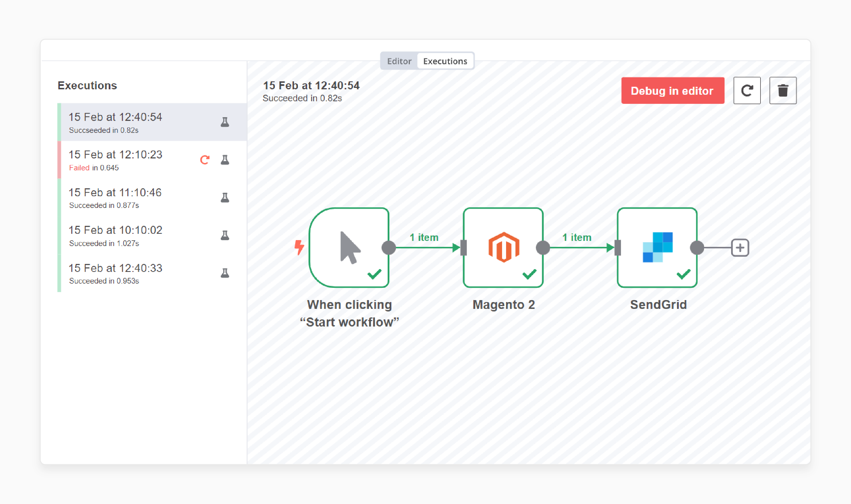Click flask icon on 10:10:02 execution
The height and width of the screenshot is (504, 851).
[x=225, y=236]
